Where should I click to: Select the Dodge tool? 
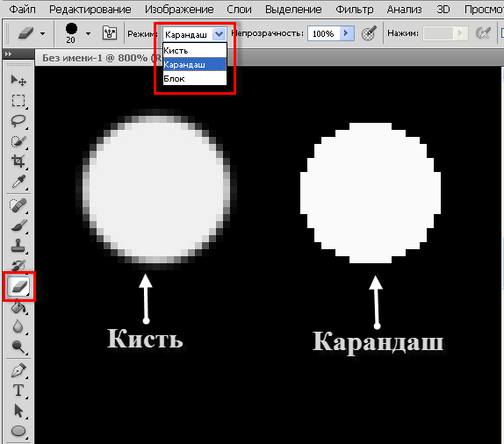(x=18, y=347)
